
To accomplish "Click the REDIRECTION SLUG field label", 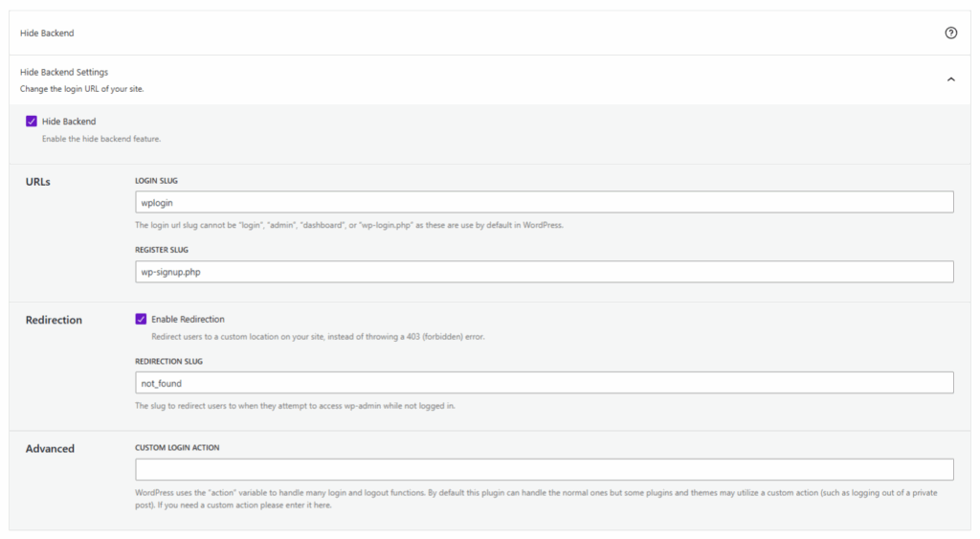I will (x=168, y=361).
